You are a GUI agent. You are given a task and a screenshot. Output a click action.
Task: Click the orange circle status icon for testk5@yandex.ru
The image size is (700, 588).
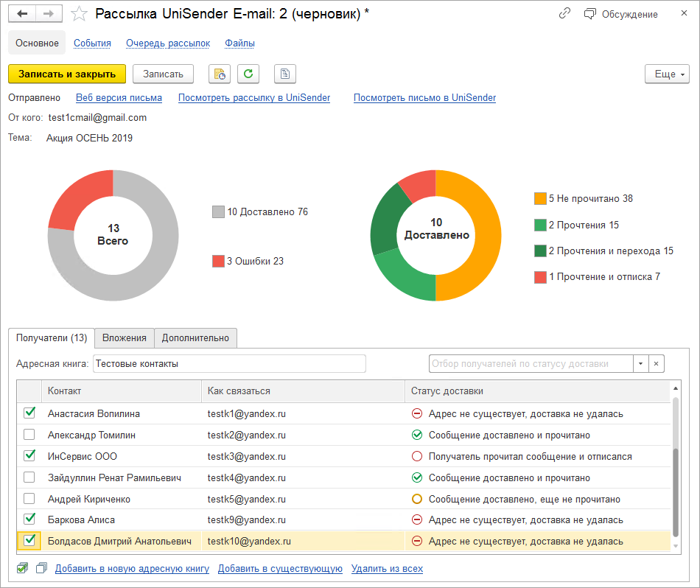[417, 499]
